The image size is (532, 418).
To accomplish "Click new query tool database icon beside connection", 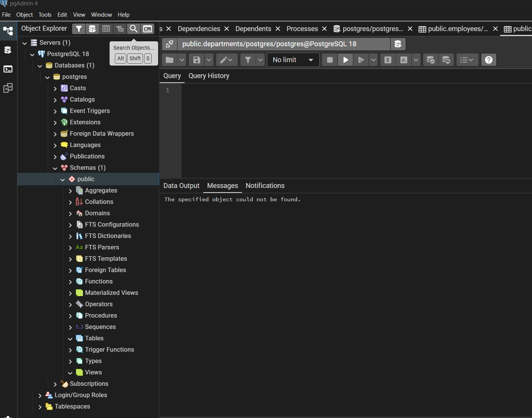I will tap(398, 44).
